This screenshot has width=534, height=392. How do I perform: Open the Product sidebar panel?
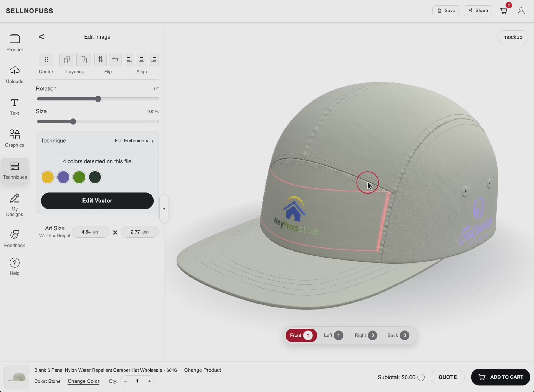[x=14, y=43]
